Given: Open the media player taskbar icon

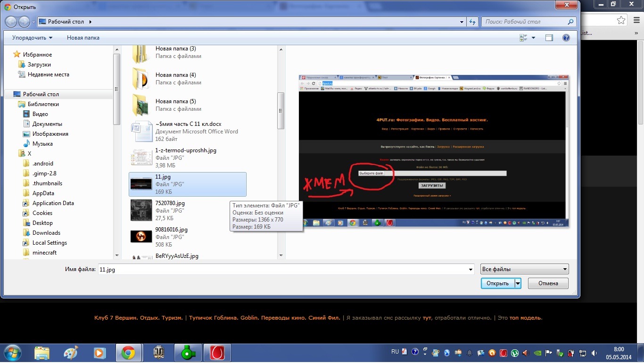Looking at the screenshot, I should point(99,353).
